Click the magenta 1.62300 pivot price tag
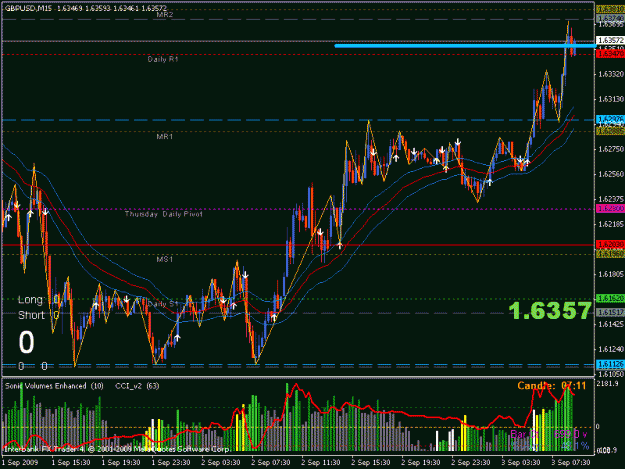 [610, 208]
